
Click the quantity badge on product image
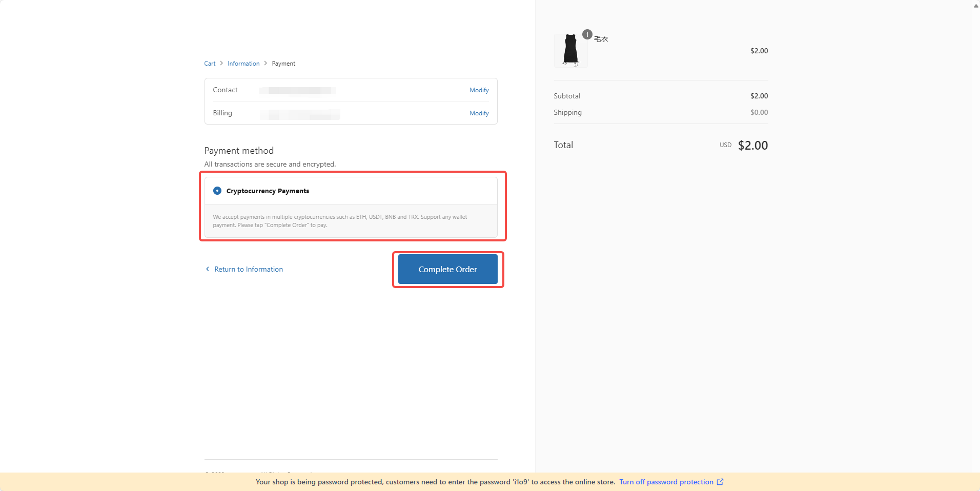[x=587, y=34]
